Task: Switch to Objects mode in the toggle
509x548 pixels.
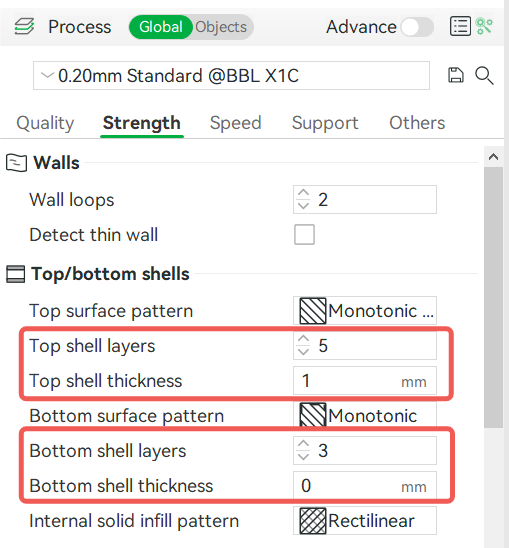Action: (x=221, y=27)
